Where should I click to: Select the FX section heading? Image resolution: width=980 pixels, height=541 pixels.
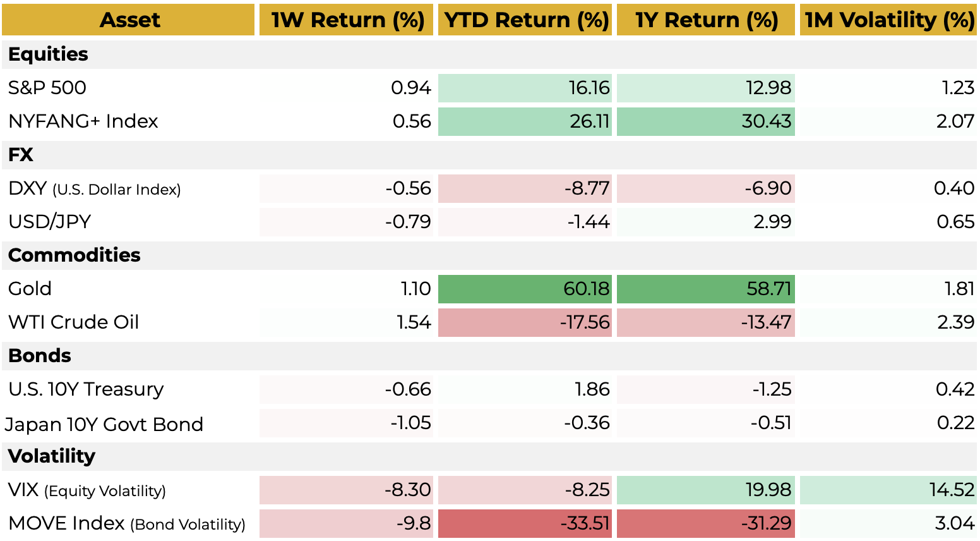pos(21,155)
